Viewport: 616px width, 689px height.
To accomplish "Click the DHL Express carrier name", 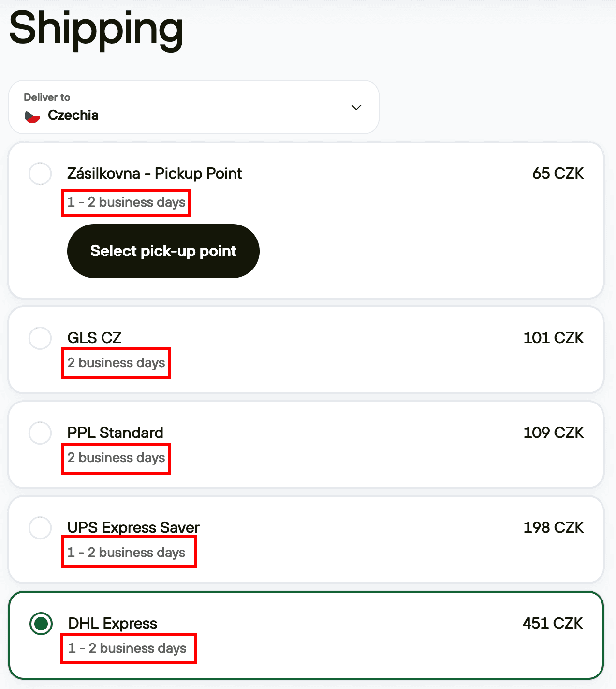I will (x=112, y=624).
